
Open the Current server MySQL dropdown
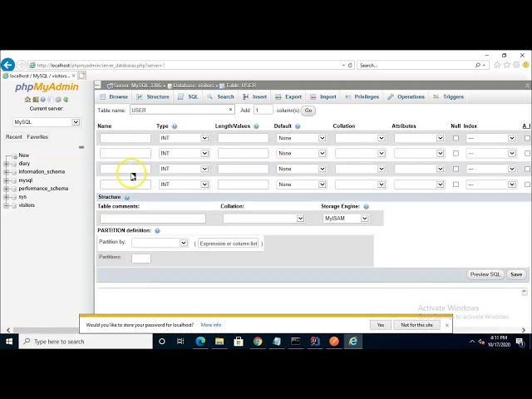tap(47, 122)
